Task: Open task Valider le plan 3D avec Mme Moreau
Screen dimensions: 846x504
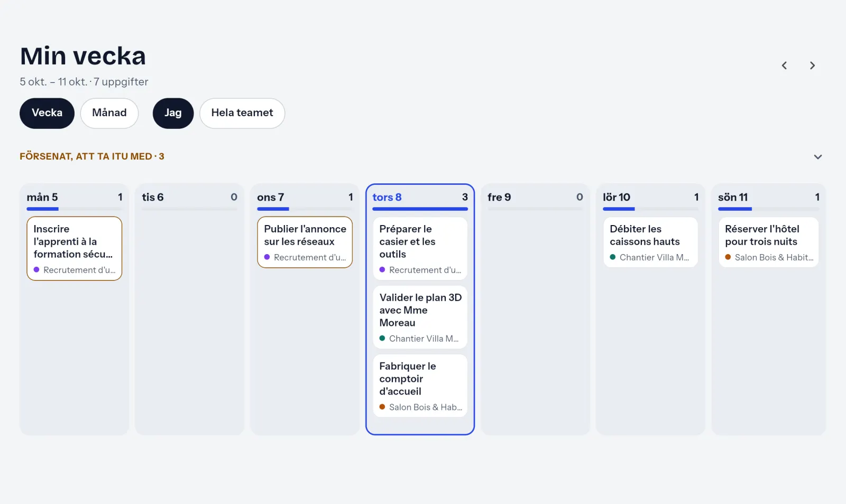Action: [420, 317]
